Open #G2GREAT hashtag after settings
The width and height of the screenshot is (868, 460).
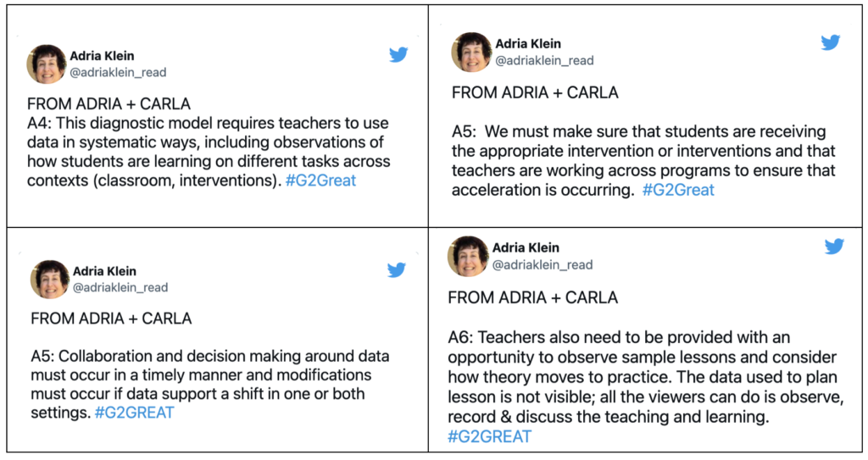tap(135, 413)
